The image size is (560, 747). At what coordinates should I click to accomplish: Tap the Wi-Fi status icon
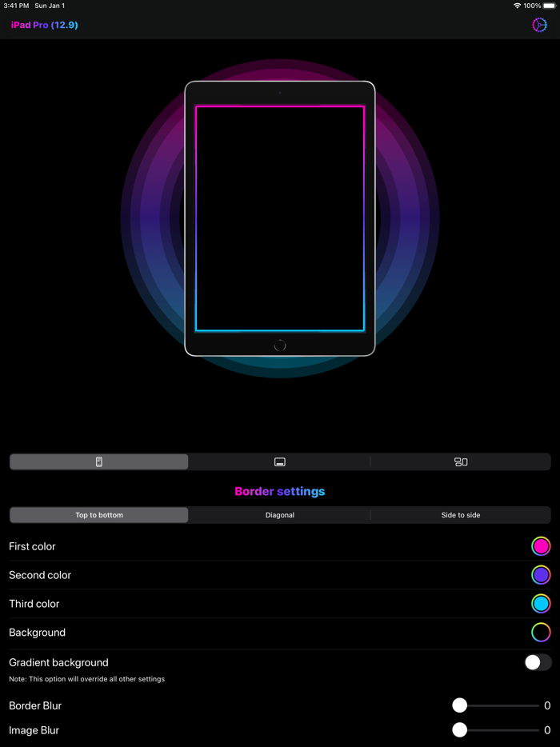(517, 6)
